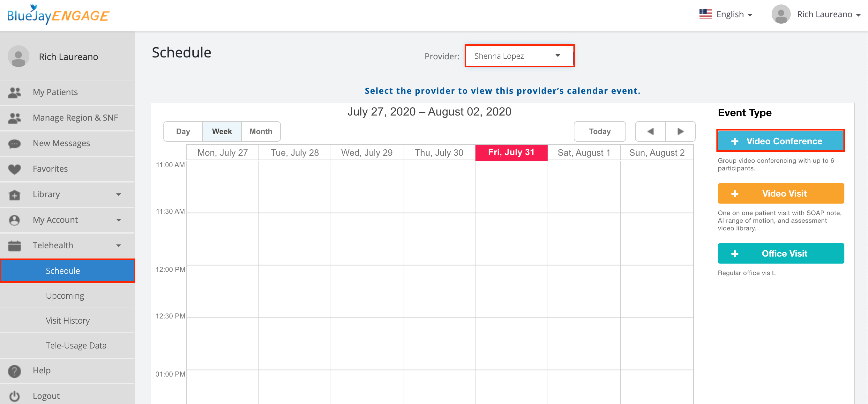Click the Favorites heart icon
This screenshot has width=868, height=404.
[x=14, y=169]
